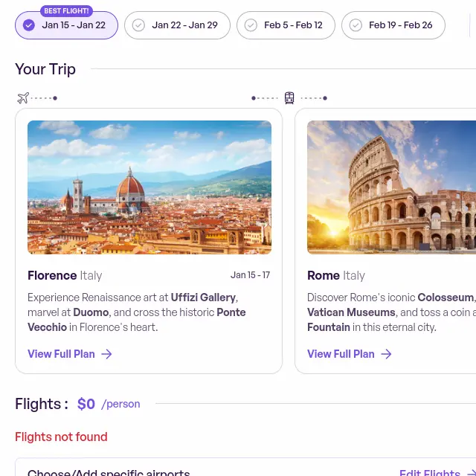Image resolution: width=476 pixels, height=476 pixels.
Task: Click the '$0' flight price
Action: click(86, 404)
